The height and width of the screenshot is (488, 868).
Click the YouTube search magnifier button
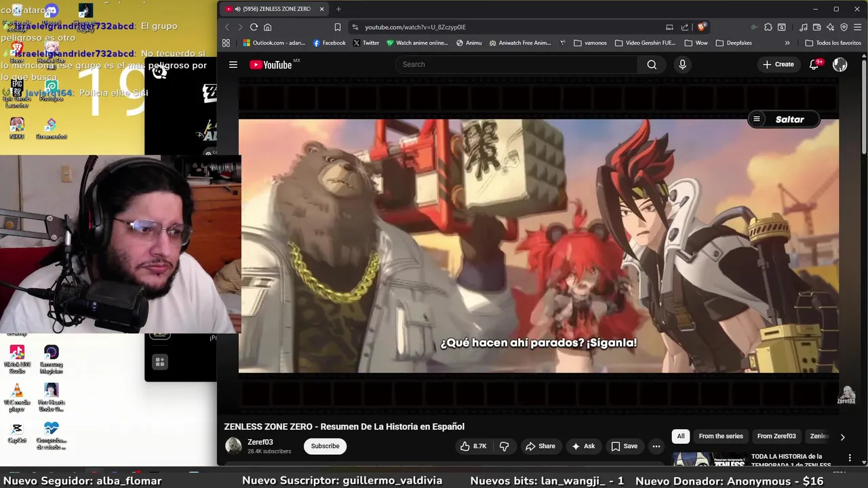pyautogui.click(x=652, y=64)
